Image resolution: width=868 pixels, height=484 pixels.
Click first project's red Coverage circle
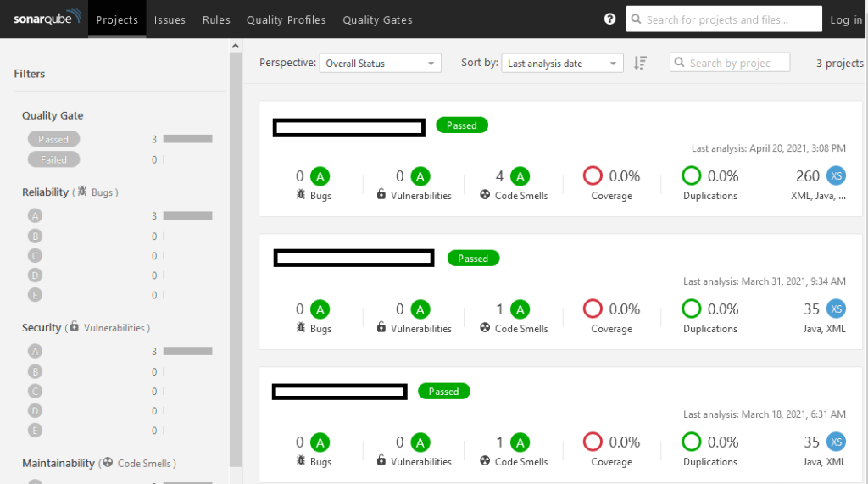coord(593,176)
